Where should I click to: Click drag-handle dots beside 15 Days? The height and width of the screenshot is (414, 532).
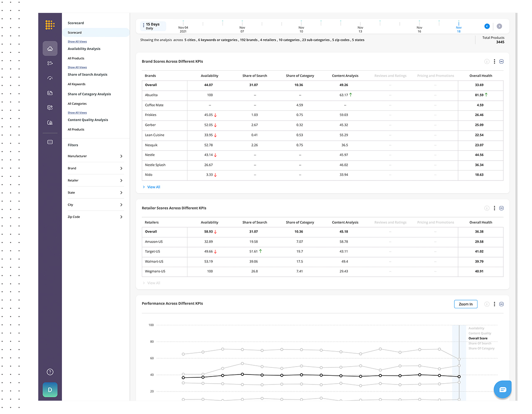point(143,26)
